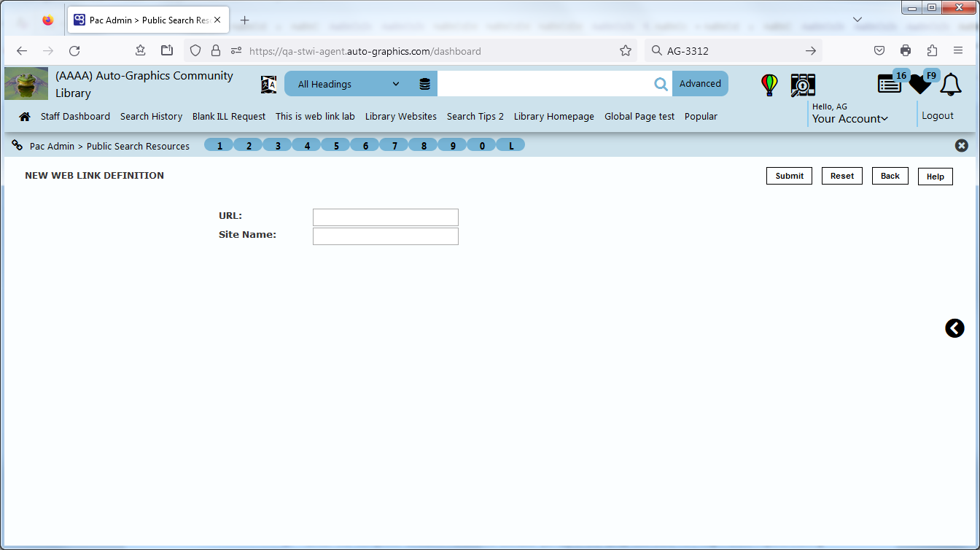Reload the page in Firefox
The image size is (980, 550).
[x=74, y=50]
